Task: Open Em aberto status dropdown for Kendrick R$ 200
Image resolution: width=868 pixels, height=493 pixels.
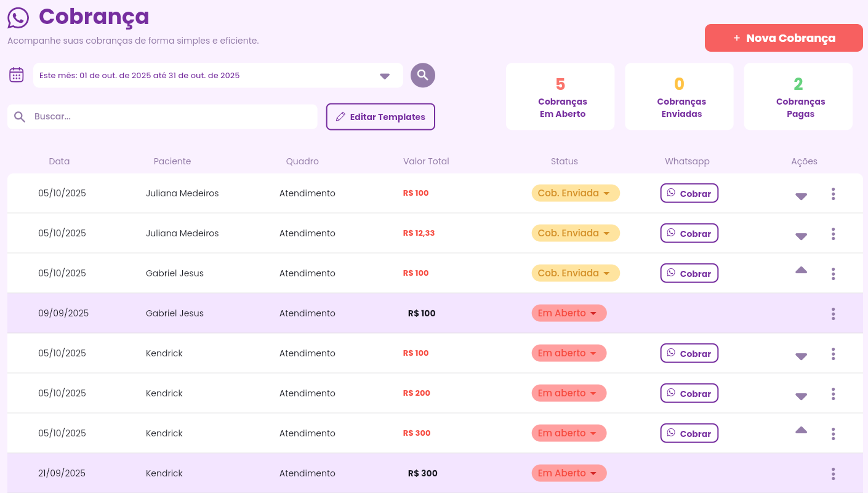Action: [x=569, y=393]
